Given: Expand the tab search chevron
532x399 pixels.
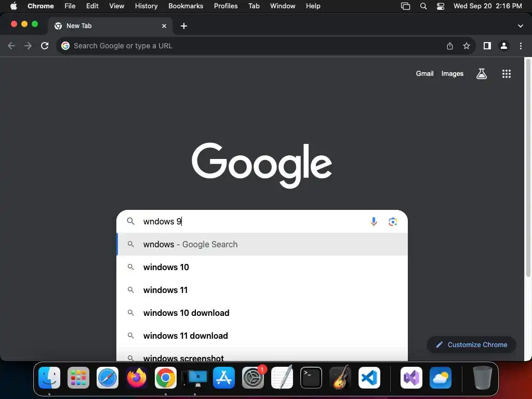Looking at the screenshot, I should click(521, 26).
